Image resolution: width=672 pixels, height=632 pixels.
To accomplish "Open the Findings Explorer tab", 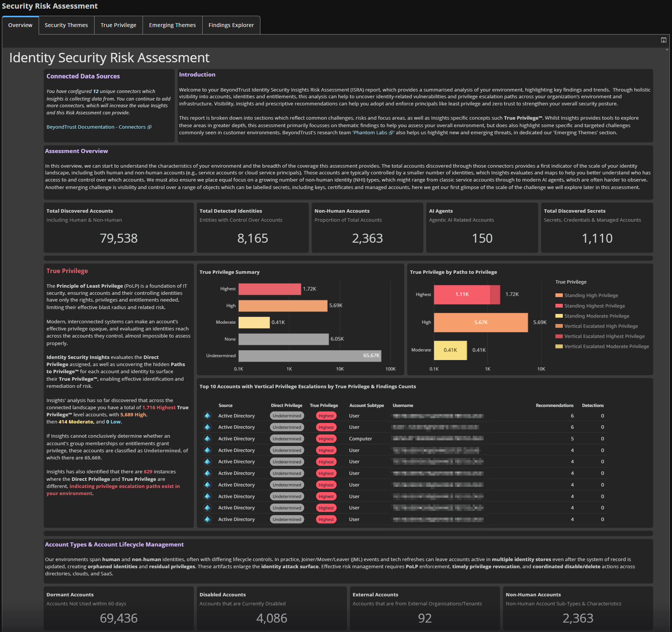I will (x=231, y=25).
